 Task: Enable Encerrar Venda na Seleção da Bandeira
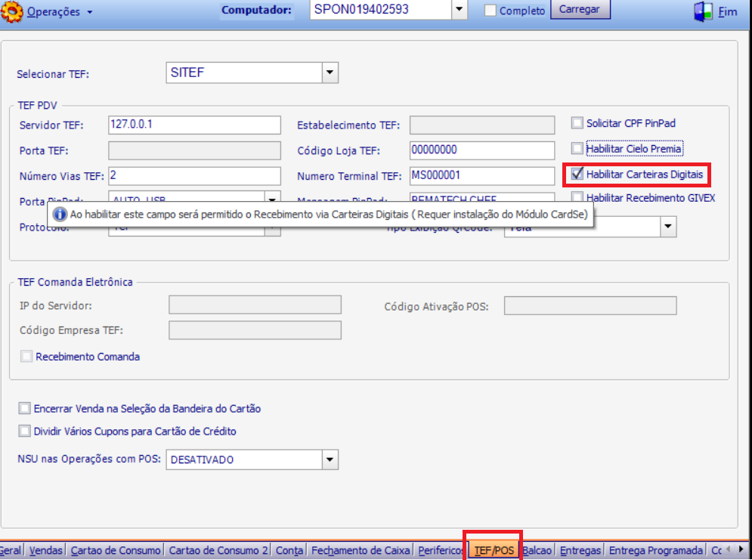point(24,408)
